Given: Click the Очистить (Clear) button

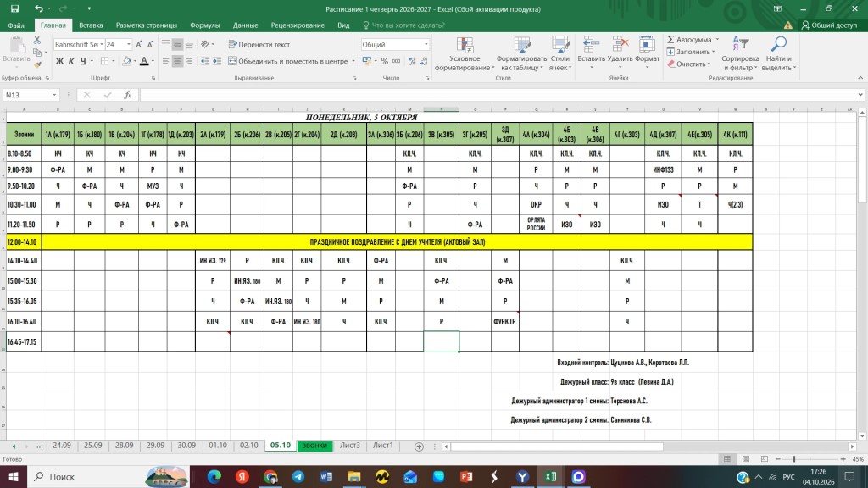Looking at the screenshot, I should tap(688, 64).
